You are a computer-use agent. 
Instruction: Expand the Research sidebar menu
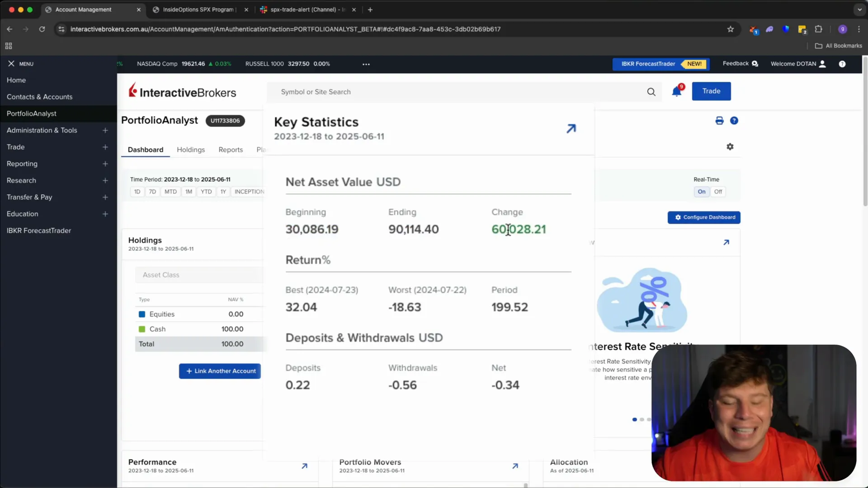105,181
